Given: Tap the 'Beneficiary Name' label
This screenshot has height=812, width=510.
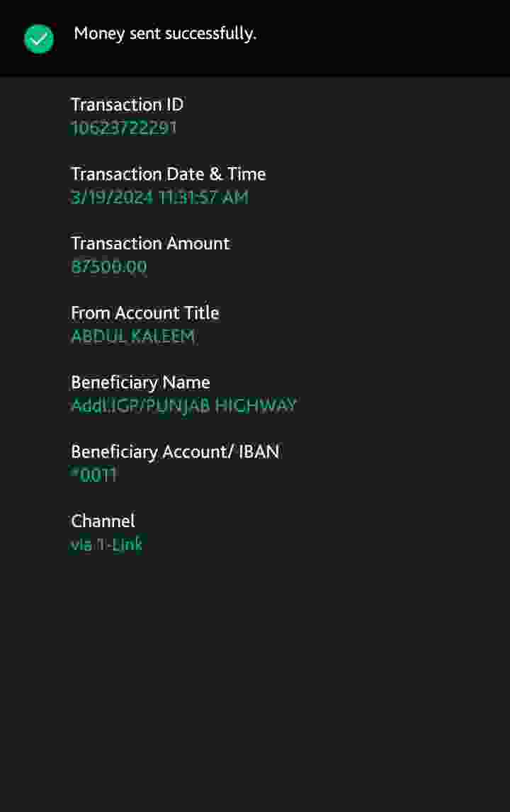Looking at the screenshot, I should (140, 383).
